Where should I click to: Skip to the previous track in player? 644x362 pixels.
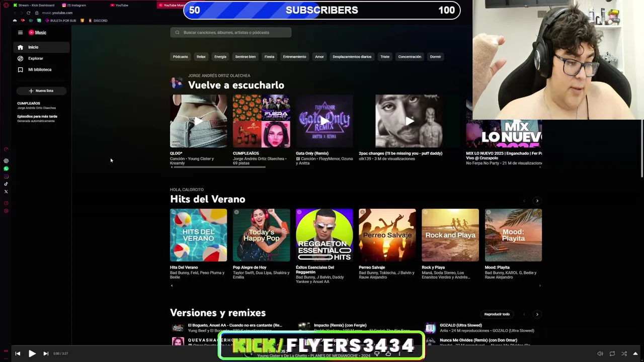[x=18, y=353]
